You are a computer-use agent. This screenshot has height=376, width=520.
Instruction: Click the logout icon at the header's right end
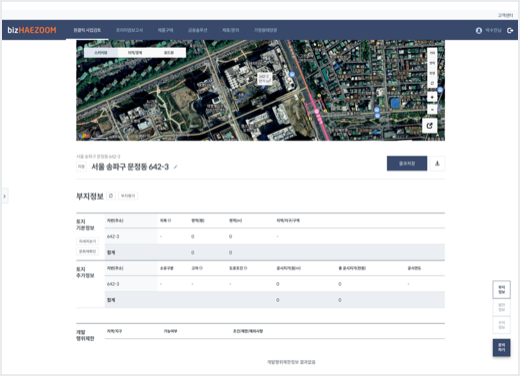tap(510, 30)
